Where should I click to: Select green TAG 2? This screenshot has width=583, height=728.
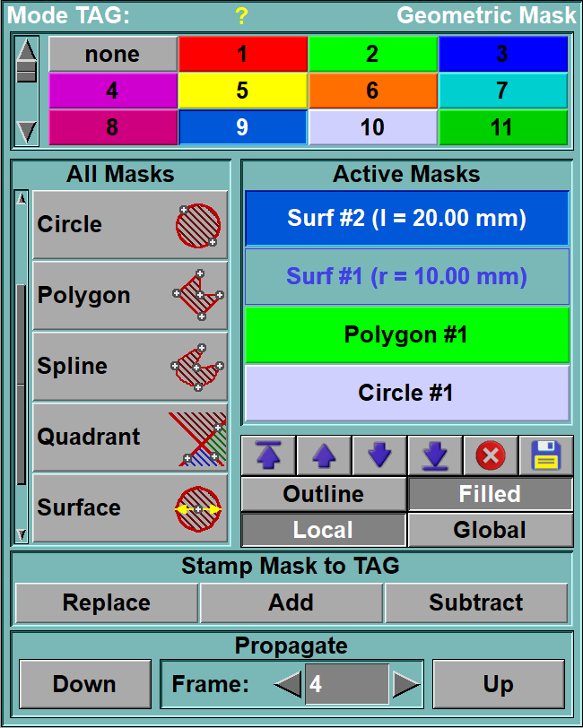click(x=373, y=54)
